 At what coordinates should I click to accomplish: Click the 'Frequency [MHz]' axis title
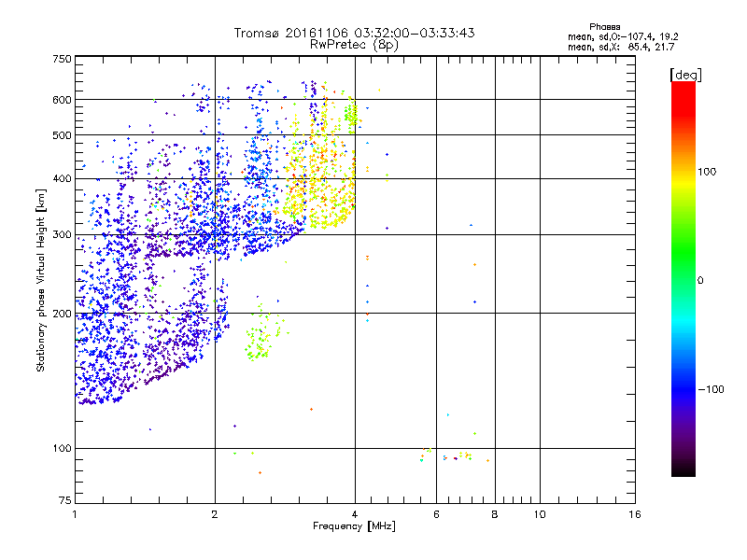point(354,526)
